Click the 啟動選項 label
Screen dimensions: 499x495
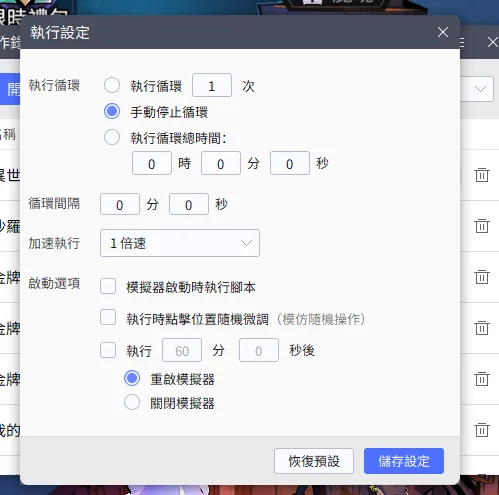pyautogui.click(x=54, y=283)
